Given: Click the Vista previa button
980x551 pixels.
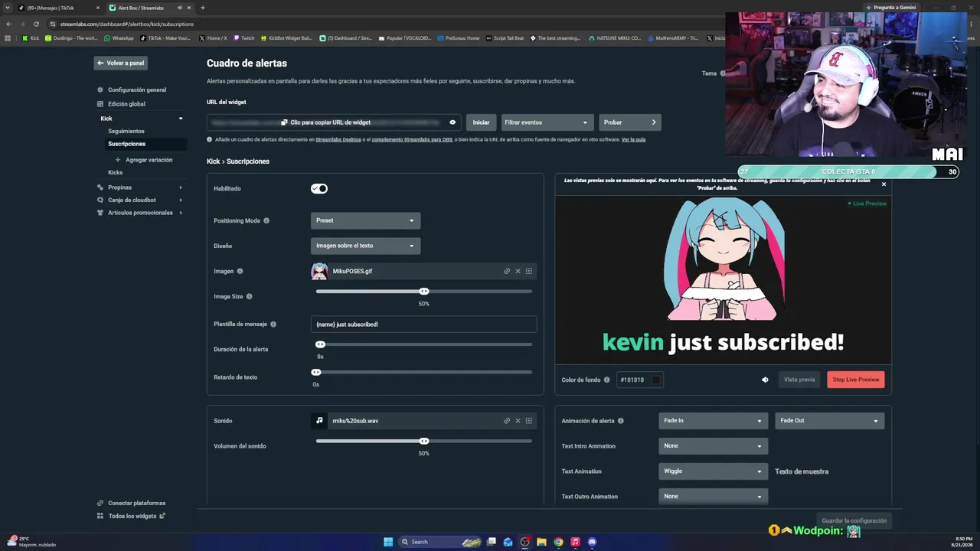Looking at the screenshot, I should tap(799, 380).
